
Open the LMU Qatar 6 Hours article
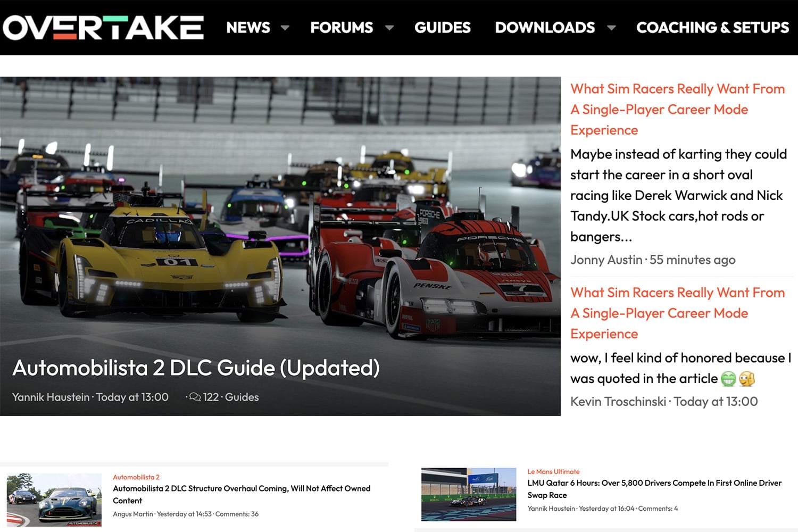coord(654,488)
